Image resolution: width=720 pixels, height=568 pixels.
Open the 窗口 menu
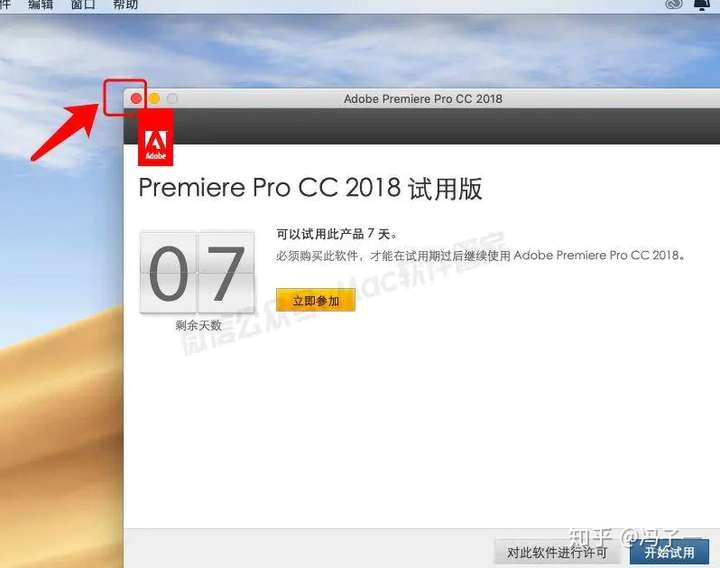tap(83, 5)
